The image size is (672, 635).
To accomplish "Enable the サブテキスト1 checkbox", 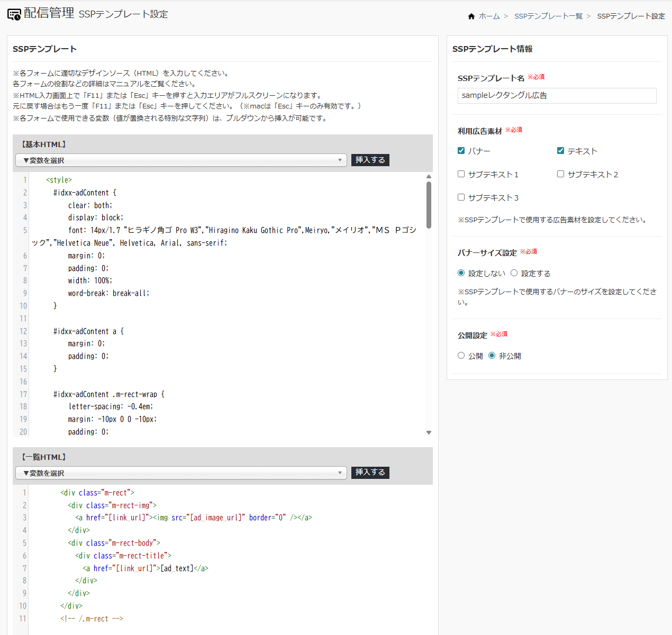I will (461, 174).
